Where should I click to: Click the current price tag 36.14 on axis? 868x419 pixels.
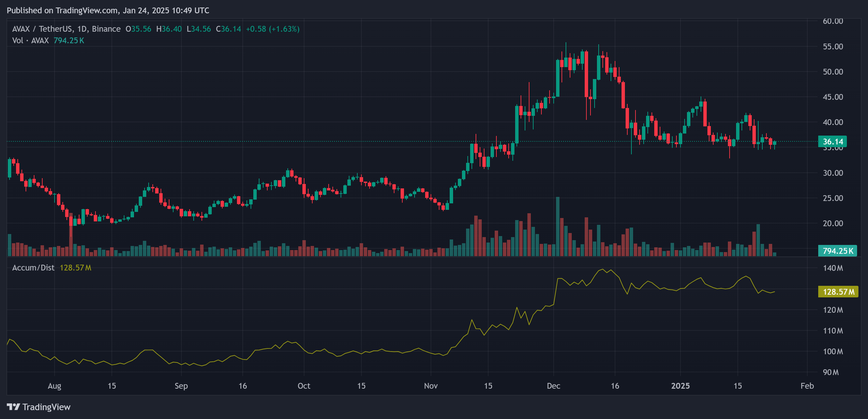tap(833, 141)
